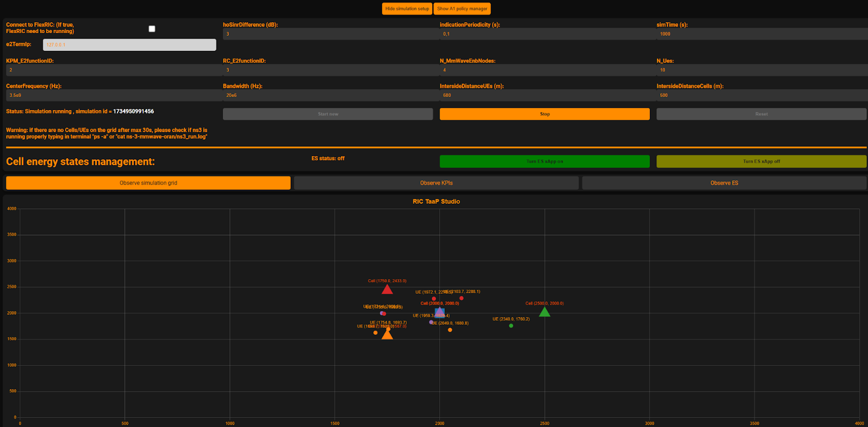Click the N_Ues input field
The width and height of the screenshot is (868, 427).
[761, 70]
